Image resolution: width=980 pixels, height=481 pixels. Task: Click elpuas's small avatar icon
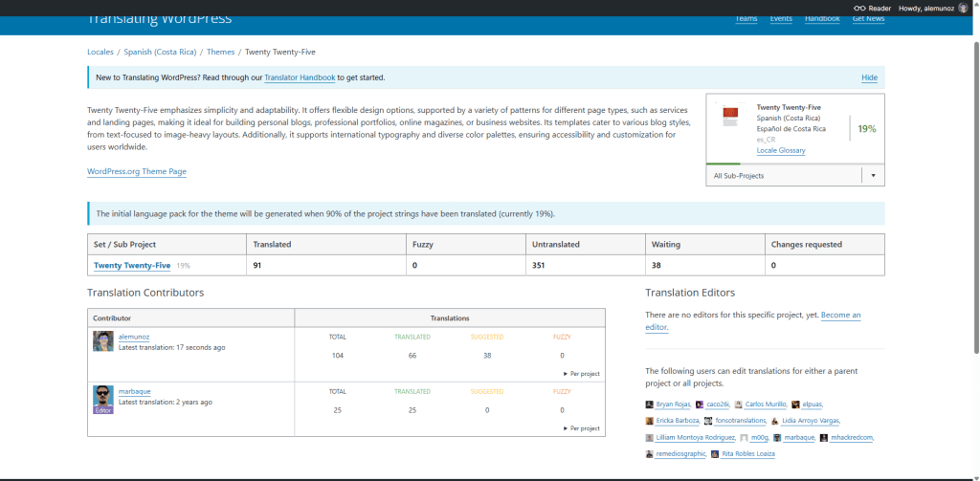pos(795,404)
